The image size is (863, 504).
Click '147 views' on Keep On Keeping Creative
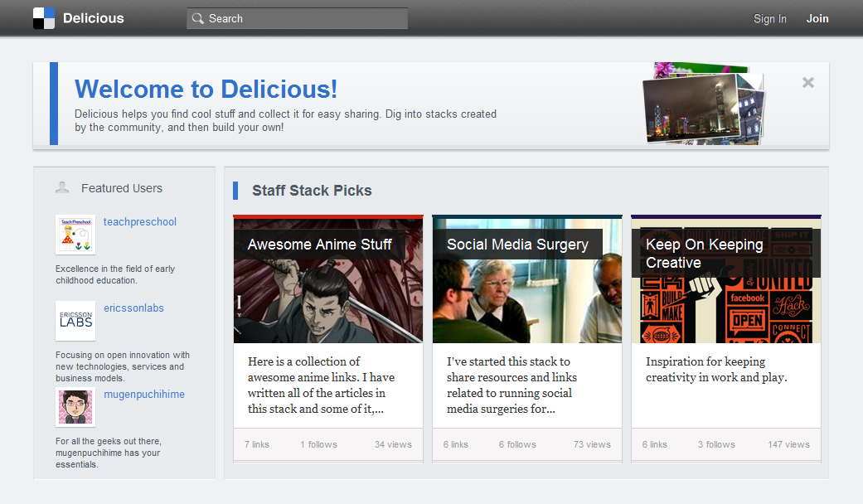point(788,444)
